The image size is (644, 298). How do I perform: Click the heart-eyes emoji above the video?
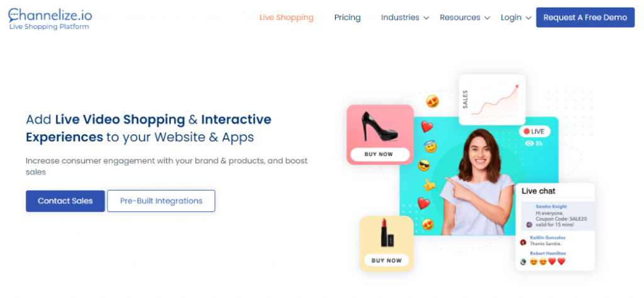click(x=432, y=101)
